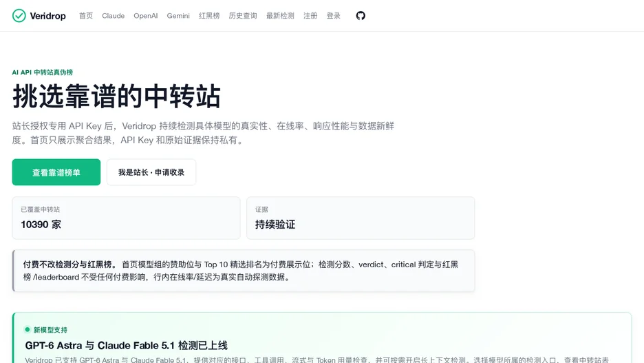
Task: Open the 红黑榜 leaderboard page
Action: pos(209,16)
